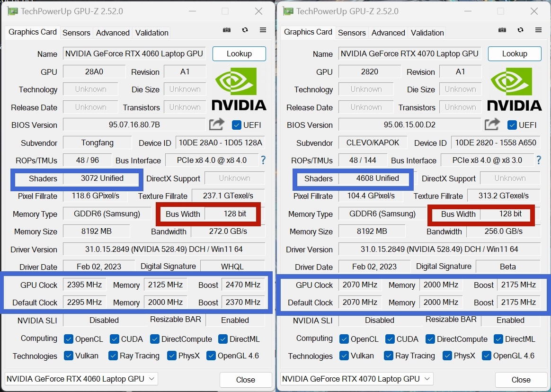Click BIOS share icon in RTX 4060 window
This screenshot has height=392, width=551.
click(x=217, y=125)
